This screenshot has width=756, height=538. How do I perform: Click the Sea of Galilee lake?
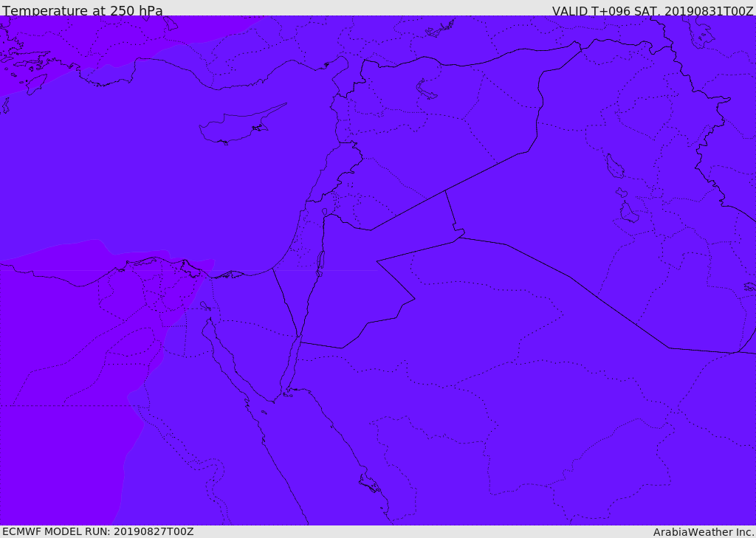325,213
